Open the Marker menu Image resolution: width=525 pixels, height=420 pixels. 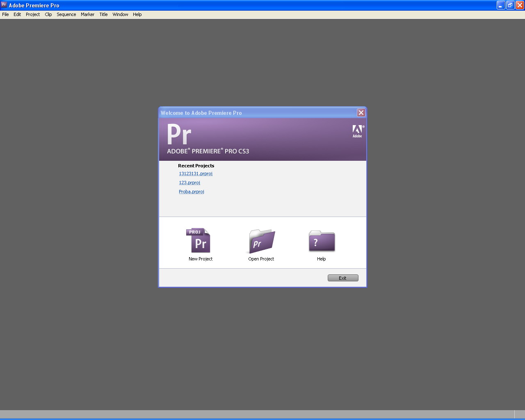tap(87, 14)
